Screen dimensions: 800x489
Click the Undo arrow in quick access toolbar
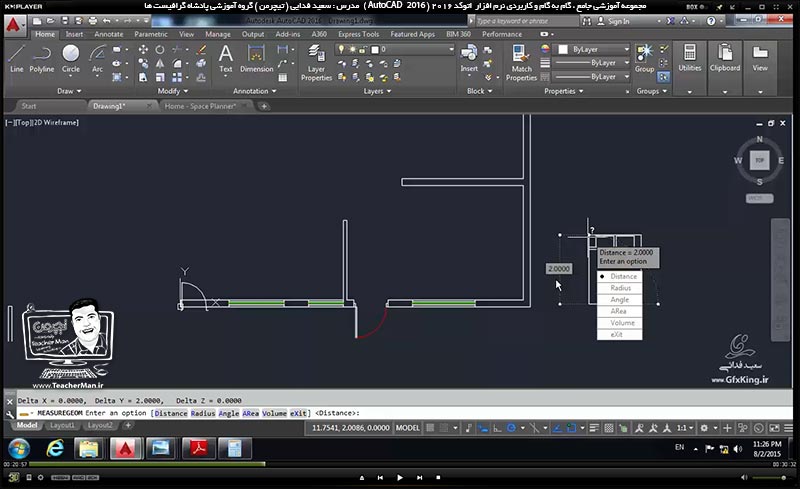[106, 21]
